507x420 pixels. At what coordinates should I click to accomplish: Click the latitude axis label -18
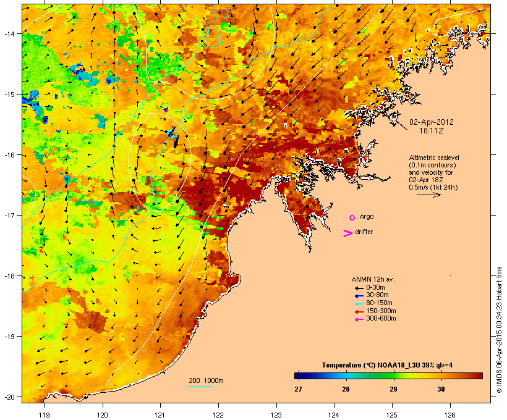9,276
